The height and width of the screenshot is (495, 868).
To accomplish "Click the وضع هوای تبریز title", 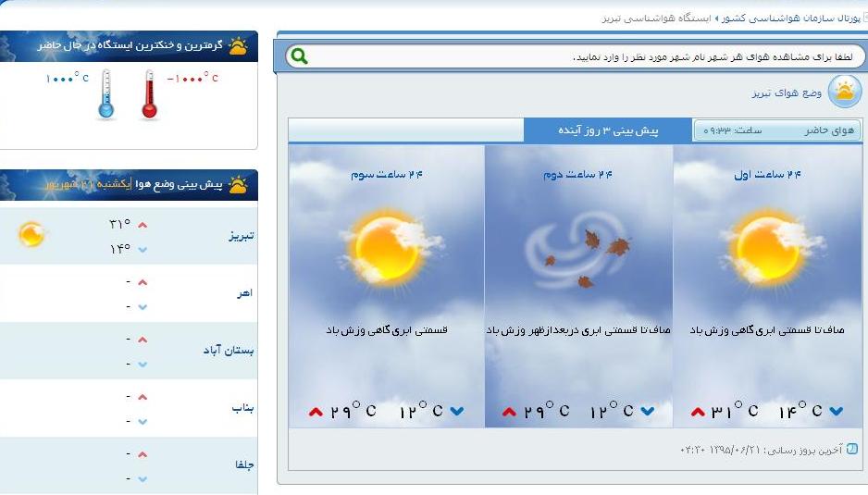I will click(787, 93).
